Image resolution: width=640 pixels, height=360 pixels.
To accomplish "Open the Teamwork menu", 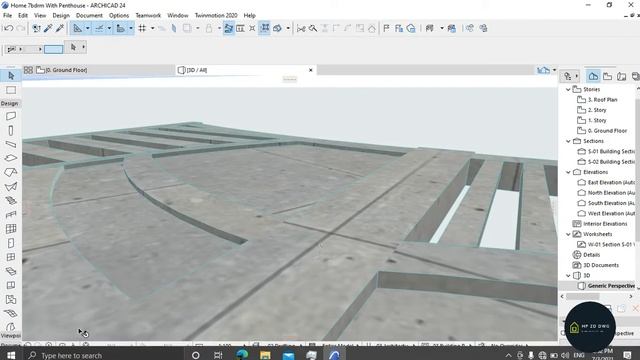I will (148, 16).
